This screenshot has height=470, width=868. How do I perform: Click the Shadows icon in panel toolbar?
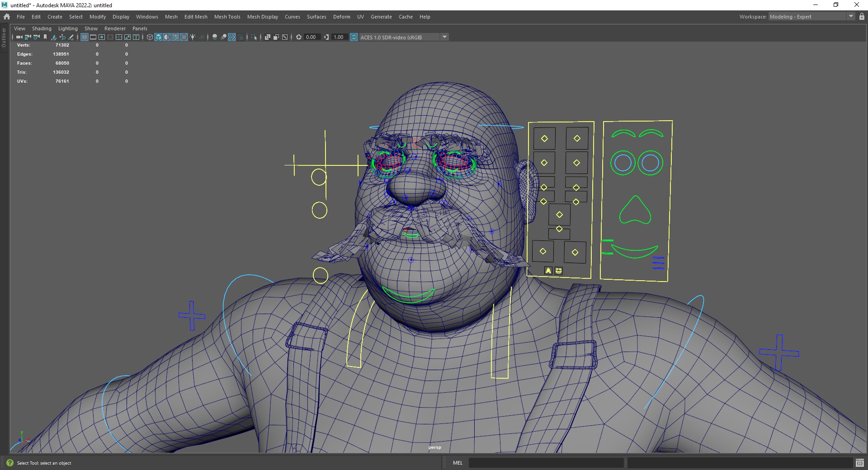pos(201,37)
